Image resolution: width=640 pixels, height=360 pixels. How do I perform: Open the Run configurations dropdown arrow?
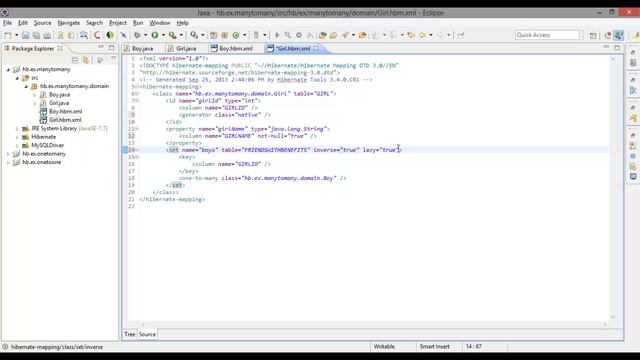point(163,35)
